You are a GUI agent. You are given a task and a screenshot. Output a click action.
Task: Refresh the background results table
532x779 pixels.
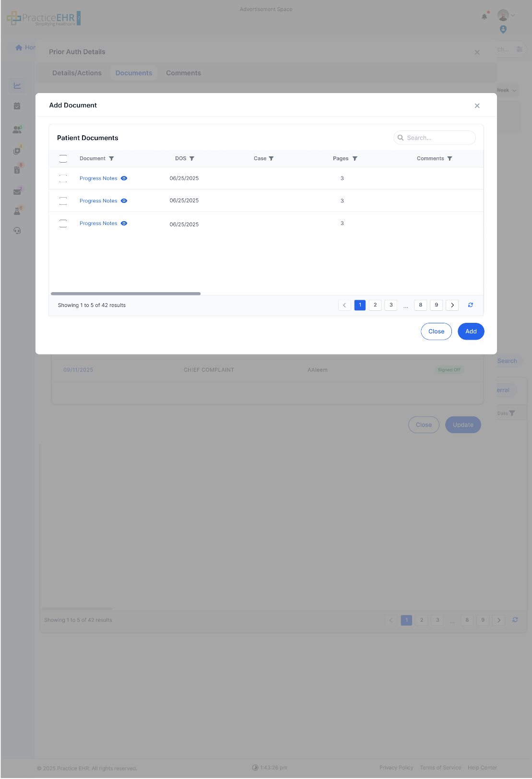(515, 620)
